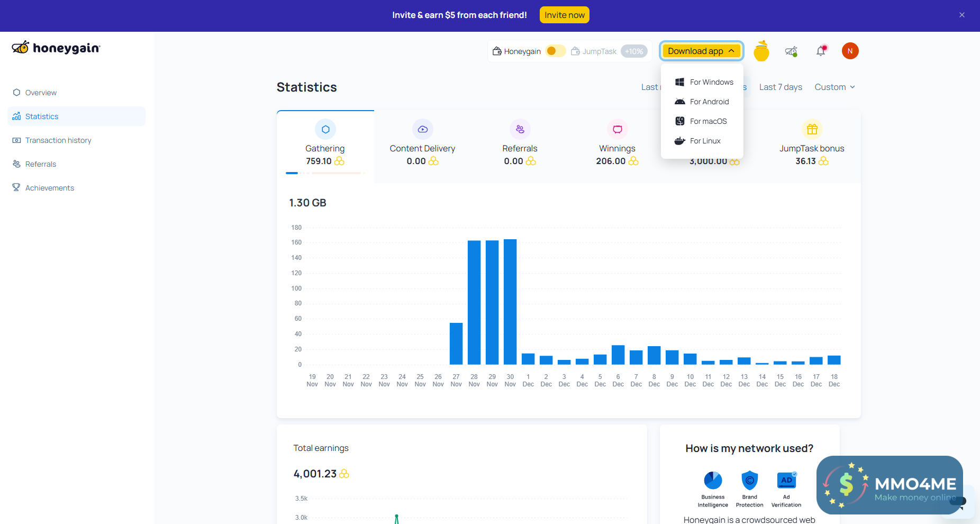Viewport: 980px width, 524px height.
Task: Open the Custom date range dropdown
Action: point(835,87)
